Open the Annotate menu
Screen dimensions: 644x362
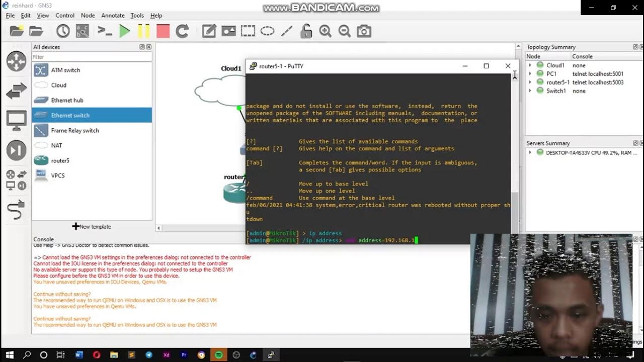[x=113, y=16]
